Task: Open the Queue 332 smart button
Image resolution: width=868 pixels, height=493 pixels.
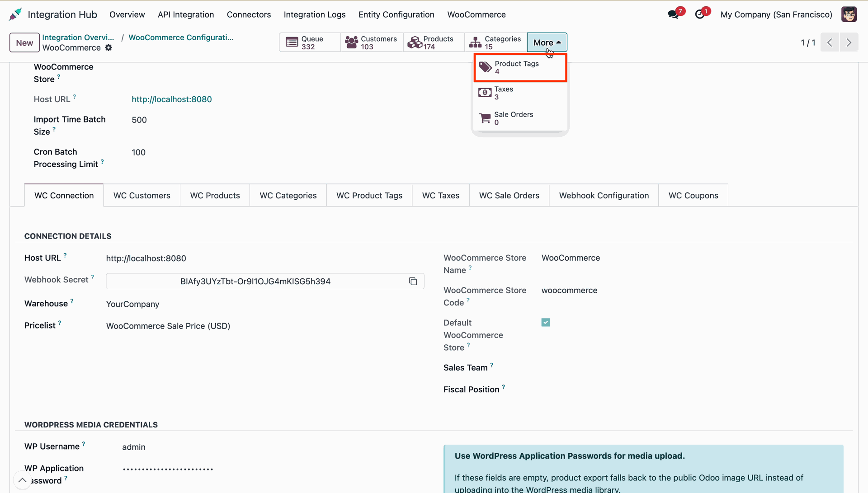Action: pos(310,42)
